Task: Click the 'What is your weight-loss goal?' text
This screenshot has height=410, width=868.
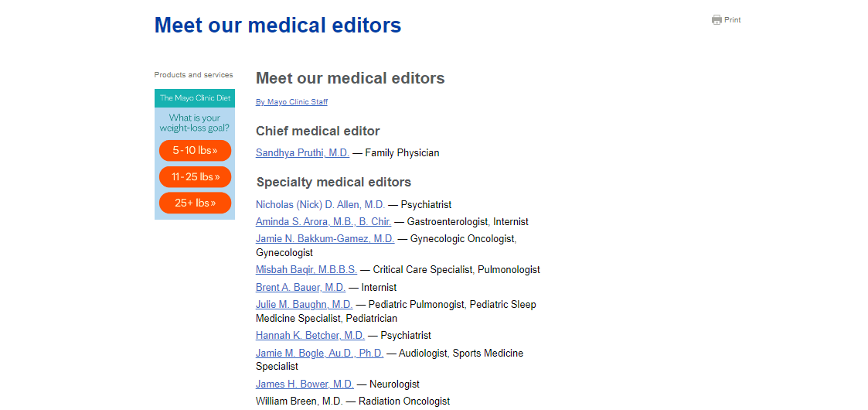Action: click(x=195, y=123)
